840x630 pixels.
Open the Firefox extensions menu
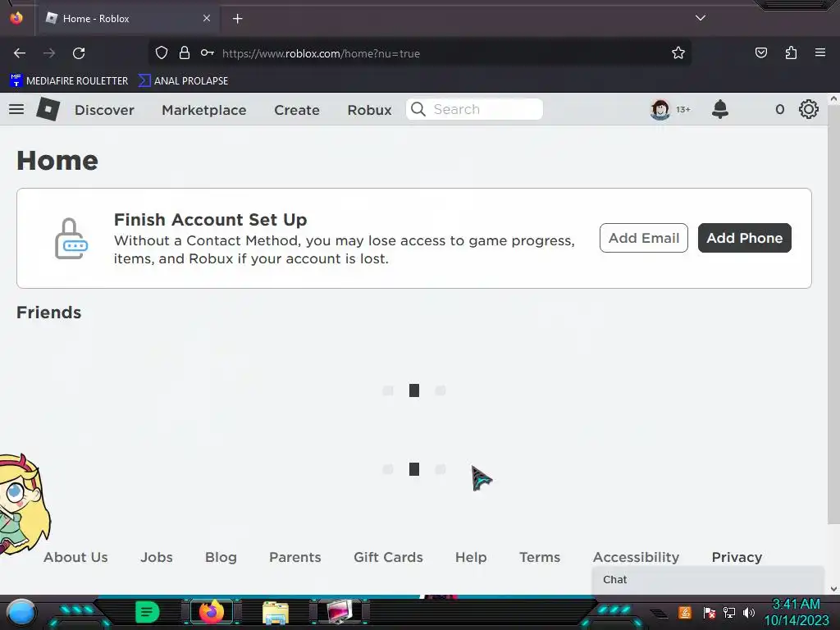(x=791, y=52)
